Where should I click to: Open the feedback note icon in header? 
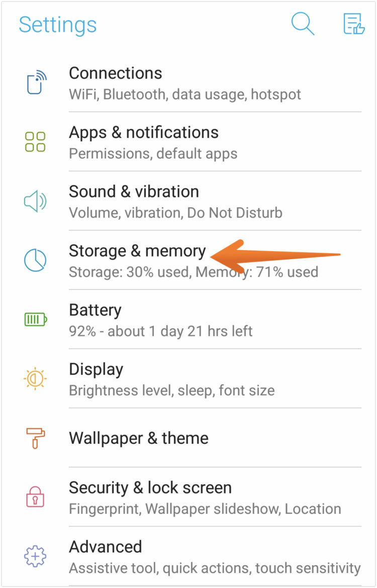(x=353, y=24)
